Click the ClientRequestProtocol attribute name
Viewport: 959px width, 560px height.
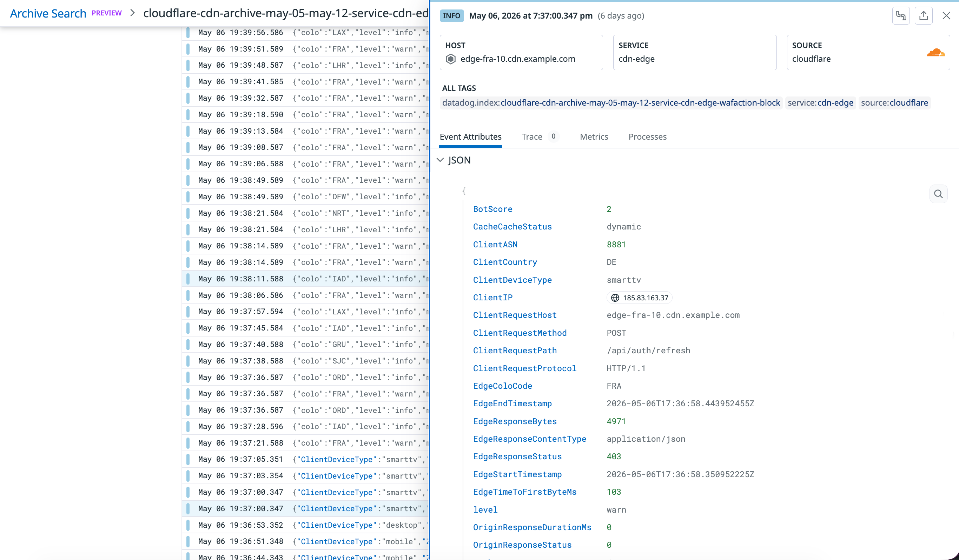tap(525, 368)
